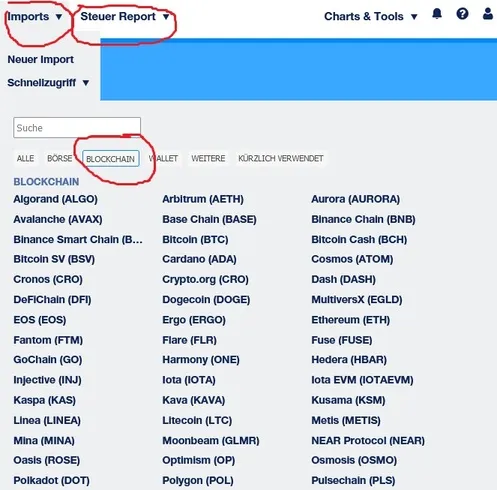Select Oasis (ROSE) blockchain
The width and height of the screenshot is (497, 490).
pyautogui.click(x=47, y=460)
